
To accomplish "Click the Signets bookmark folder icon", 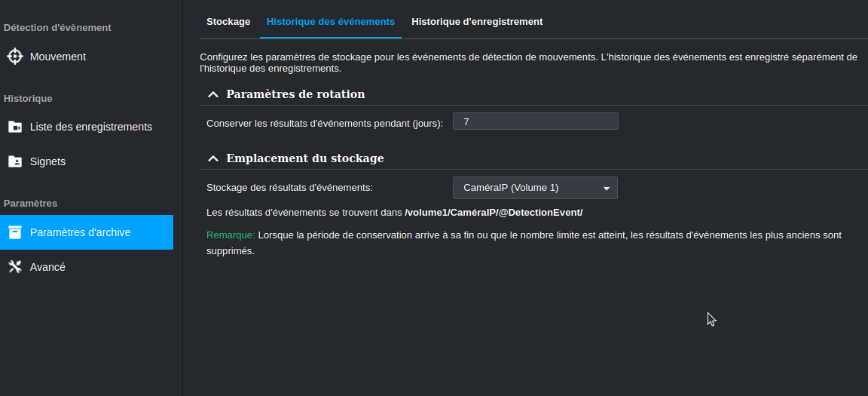I will click(x=15, y=161).
